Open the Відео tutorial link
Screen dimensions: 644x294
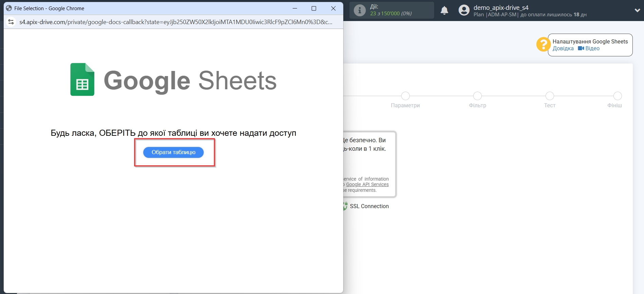(592, 48)
